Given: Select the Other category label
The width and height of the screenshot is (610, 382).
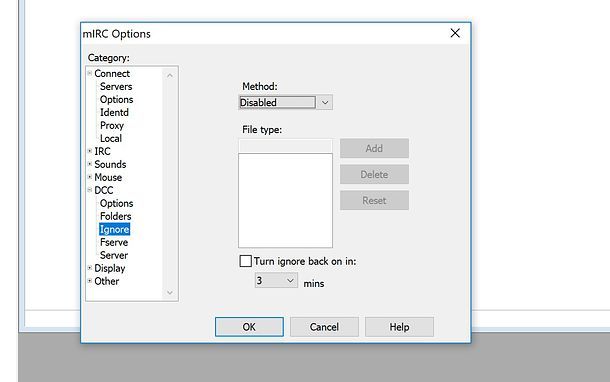Looking at the screenshot, I should pyautogui.click(x=107, y=281).
